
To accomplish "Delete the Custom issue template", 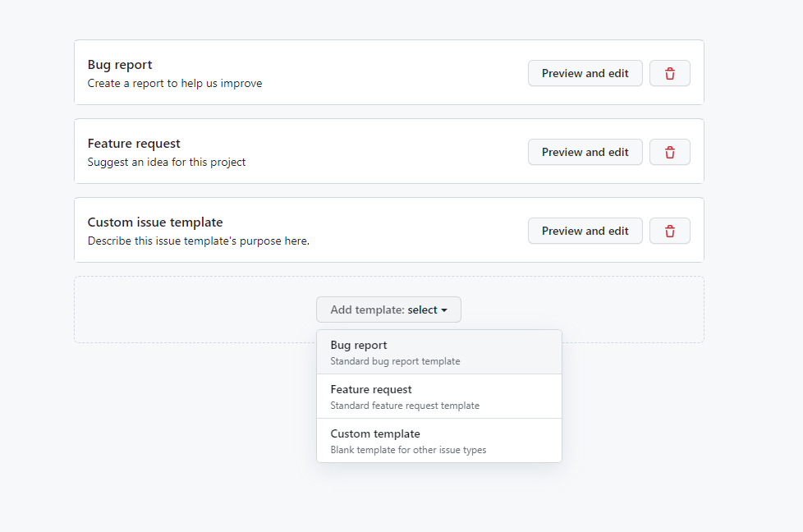I will [x=669, y=231].
